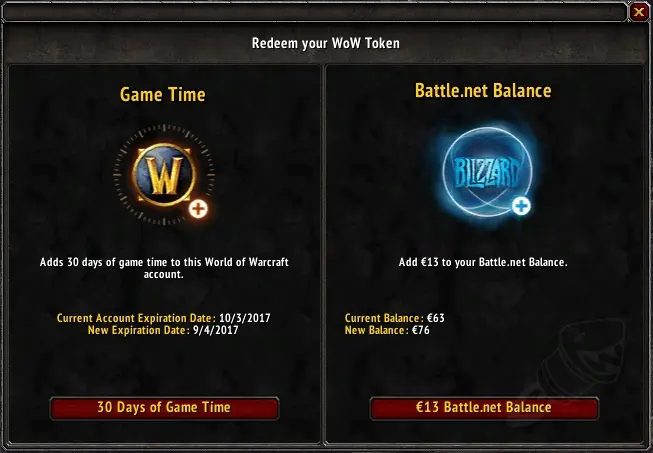Click the Blizzard balance orb icon
Screen dimensions: 653x453
(486, 172)
